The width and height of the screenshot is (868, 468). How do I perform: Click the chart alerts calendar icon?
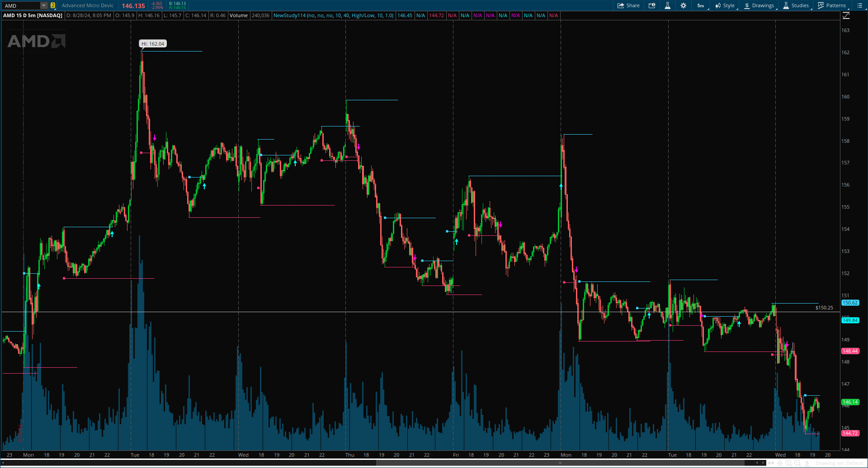(652, 5)
